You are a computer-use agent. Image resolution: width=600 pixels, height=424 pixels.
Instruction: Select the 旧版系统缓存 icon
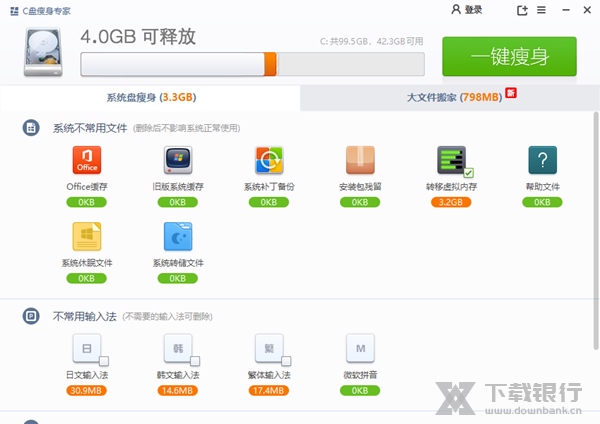pyautogui.click(x=178, y=160)
